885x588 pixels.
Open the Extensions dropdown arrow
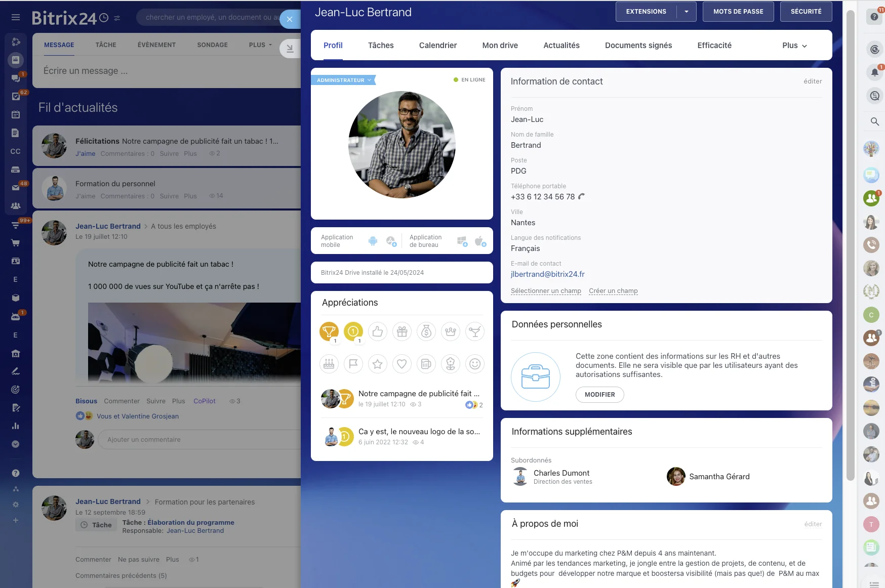[x=686, y=12]
